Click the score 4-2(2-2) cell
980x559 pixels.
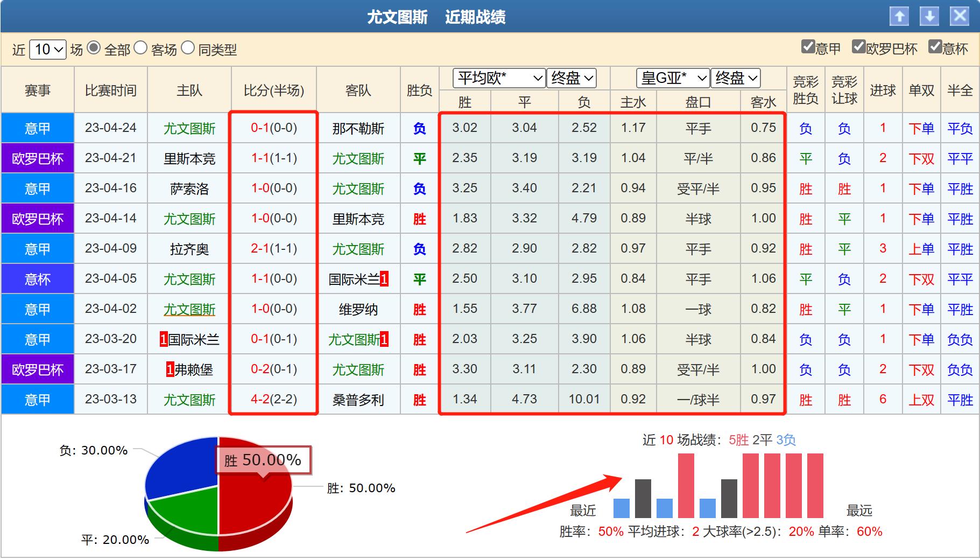point(274,400)
